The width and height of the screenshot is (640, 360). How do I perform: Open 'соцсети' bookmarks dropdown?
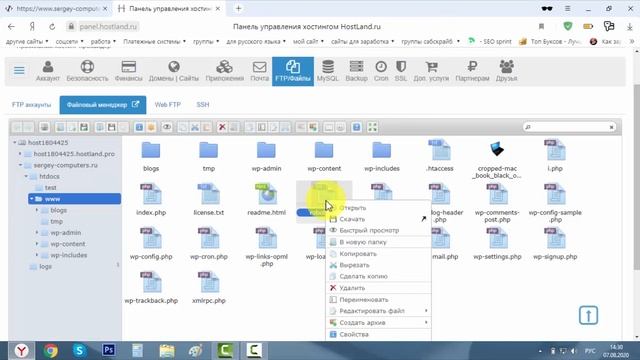(69, 41)
